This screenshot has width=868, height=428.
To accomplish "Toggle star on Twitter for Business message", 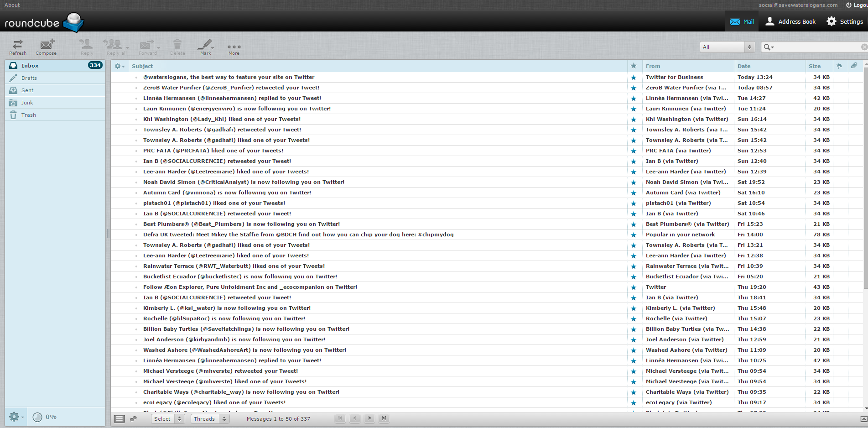I will 633,78.
